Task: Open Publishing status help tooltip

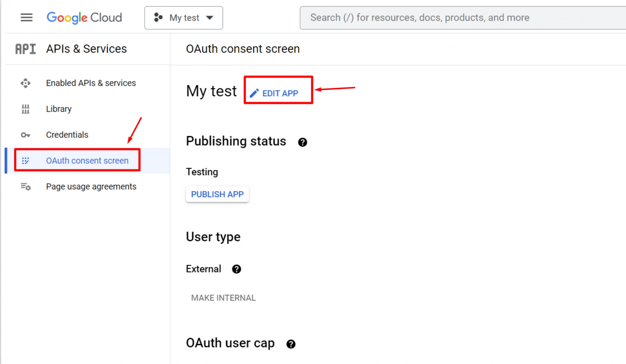Action: tap(302, 142)
